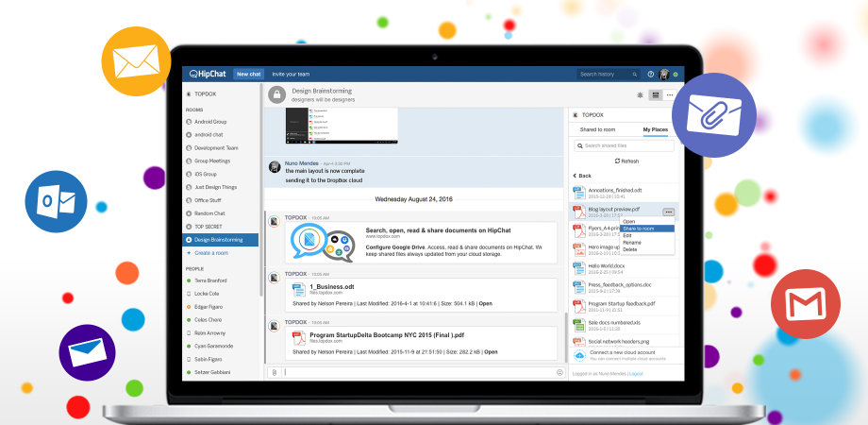868x425 pixels.
Task: Open the ellipsis menu for Blog layout preview.pdf
Action: coord(668,212)
